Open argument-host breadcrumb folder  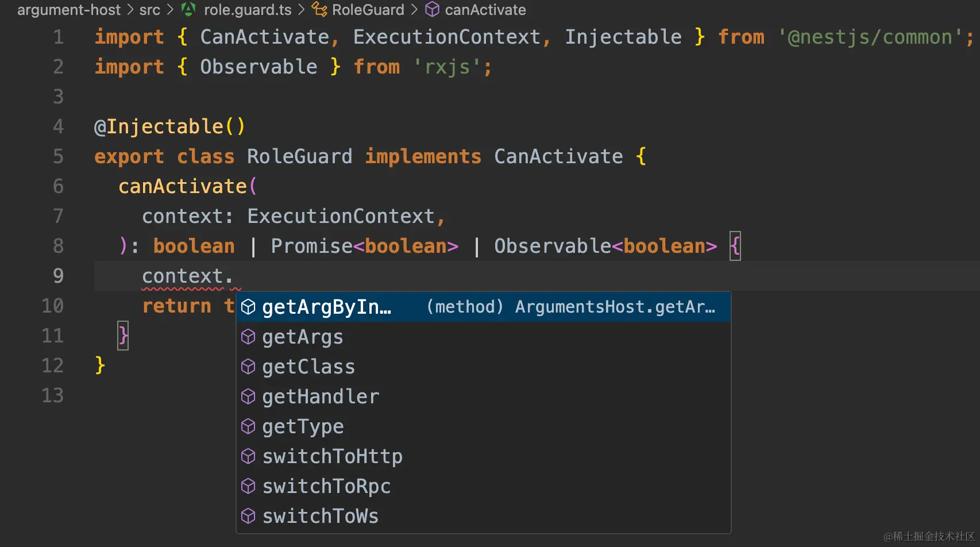click(69, 10)
